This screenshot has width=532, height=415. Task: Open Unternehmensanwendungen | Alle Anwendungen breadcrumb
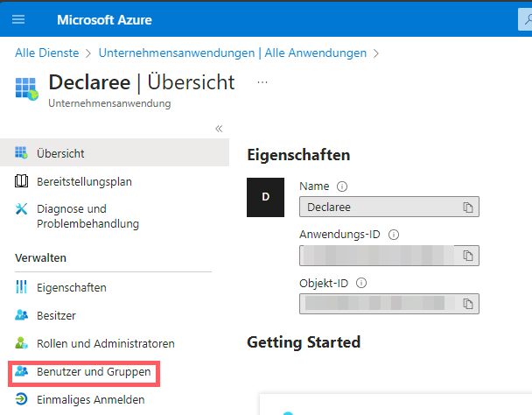[233, 53]
